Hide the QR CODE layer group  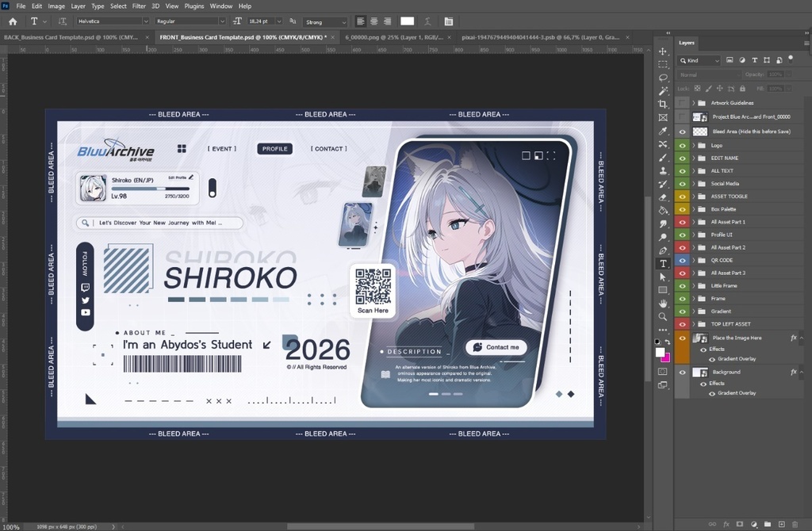pos(683,259)
